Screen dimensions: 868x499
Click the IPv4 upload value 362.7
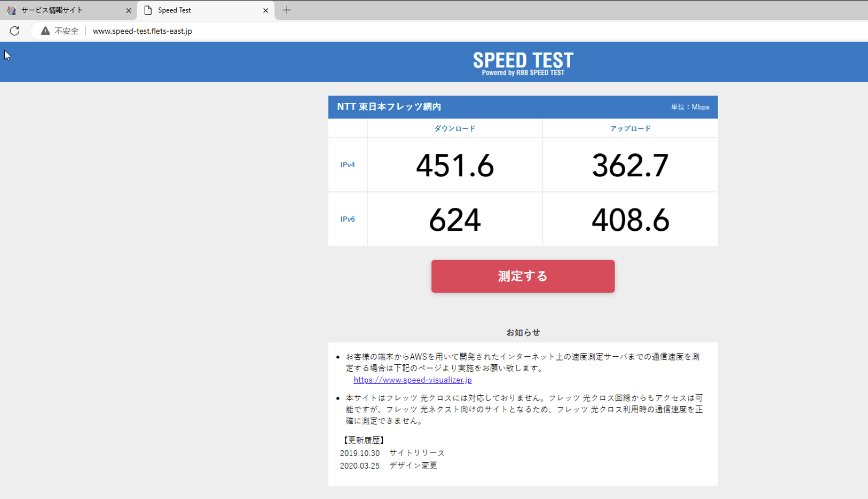pos(630,165)
